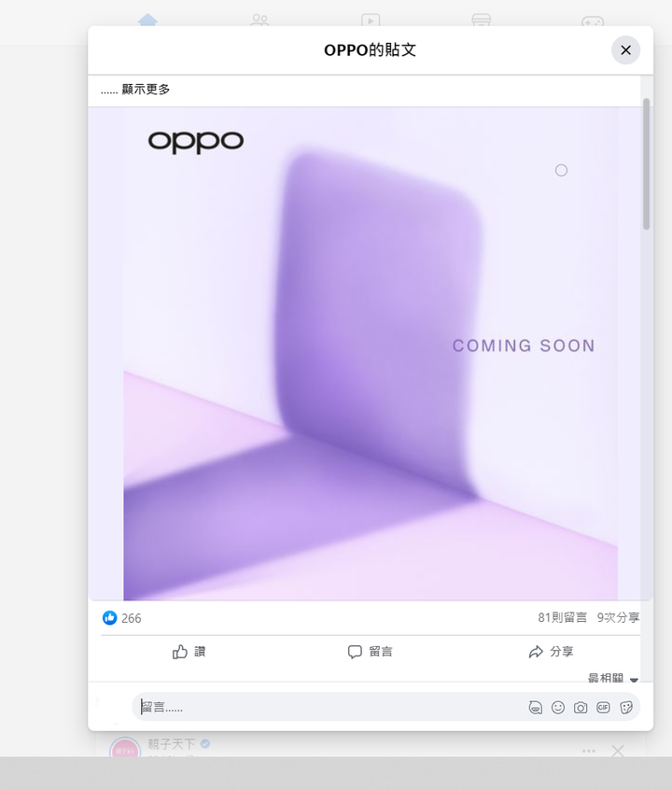The height and width of the screenshot is (789, 672).
Task: Expand the 最相關 comment sorting dropdown
Action: [612, 678]
